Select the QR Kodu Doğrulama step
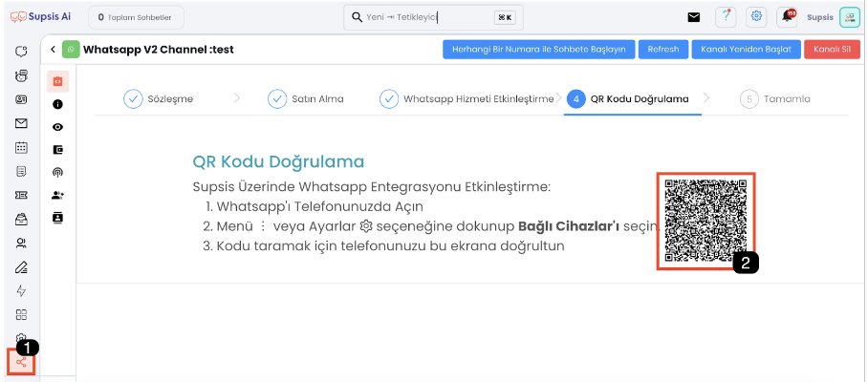The width and height of the screenshot is (868, 382). pos(628,99)
